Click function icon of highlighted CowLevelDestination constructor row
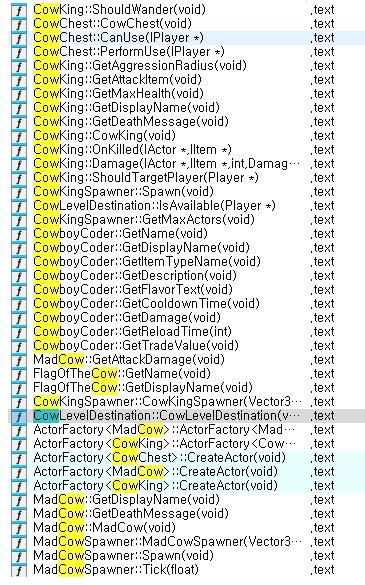 click(x=19, y=416)
